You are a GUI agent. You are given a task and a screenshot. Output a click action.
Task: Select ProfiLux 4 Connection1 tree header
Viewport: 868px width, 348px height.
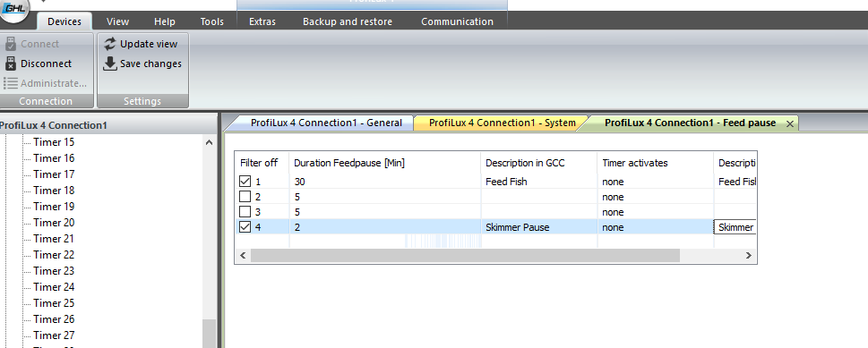pyautogui.click(x=54, y=125)
